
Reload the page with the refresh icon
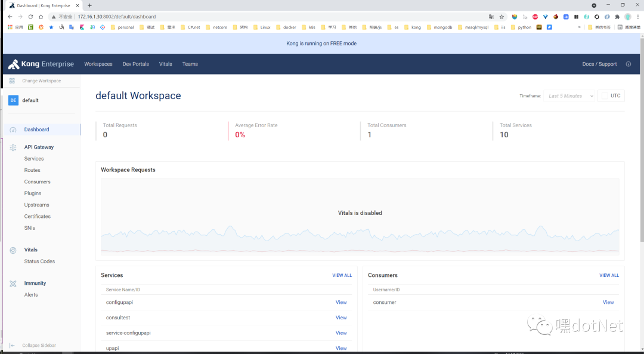(30, 17)
